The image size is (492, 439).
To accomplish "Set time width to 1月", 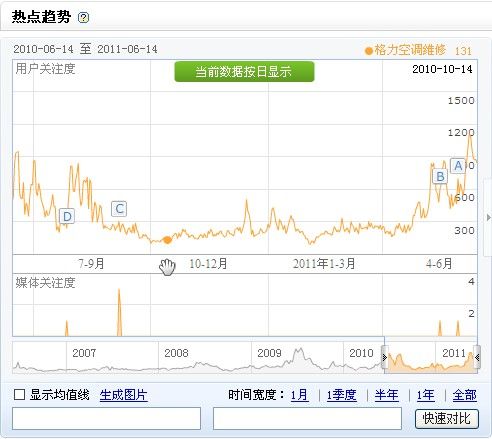I will click(299, 395).
